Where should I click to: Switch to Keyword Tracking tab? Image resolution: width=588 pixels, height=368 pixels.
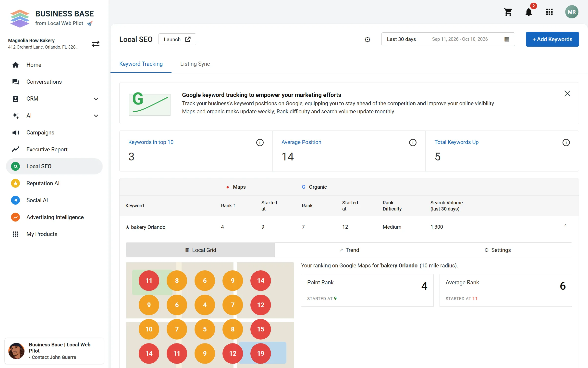pyautogui.click(x=141, y=64)
